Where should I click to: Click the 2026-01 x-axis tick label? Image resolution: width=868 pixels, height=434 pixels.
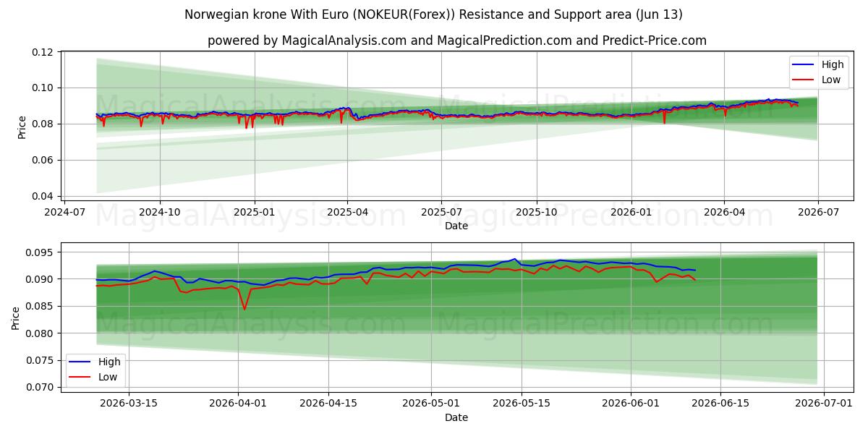point(631,213)
